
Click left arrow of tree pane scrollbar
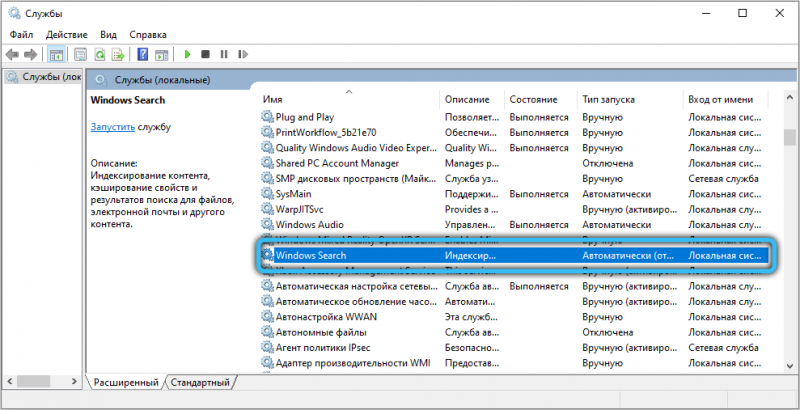click(x=9, y=381)
